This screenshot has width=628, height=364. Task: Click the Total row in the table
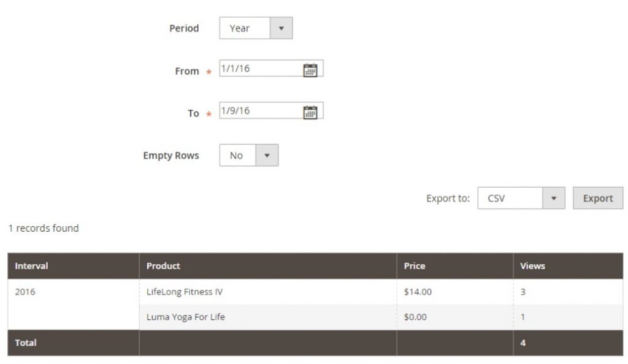coord(25,342)
